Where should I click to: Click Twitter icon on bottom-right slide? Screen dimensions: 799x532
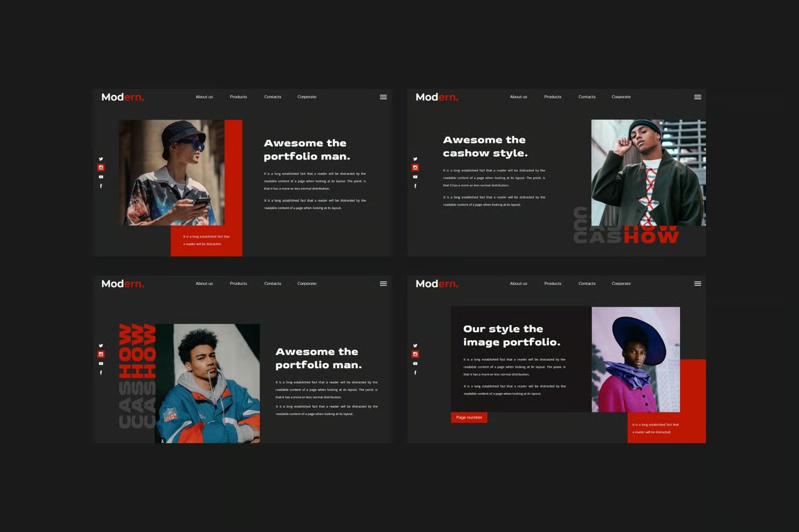[415, 346]
